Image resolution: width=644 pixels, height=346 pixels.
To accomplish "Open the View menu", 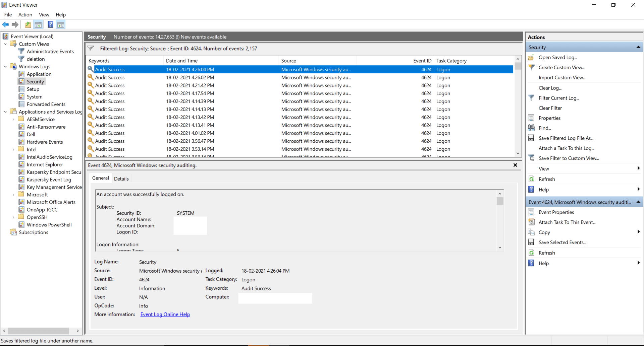I will (44, 15).
